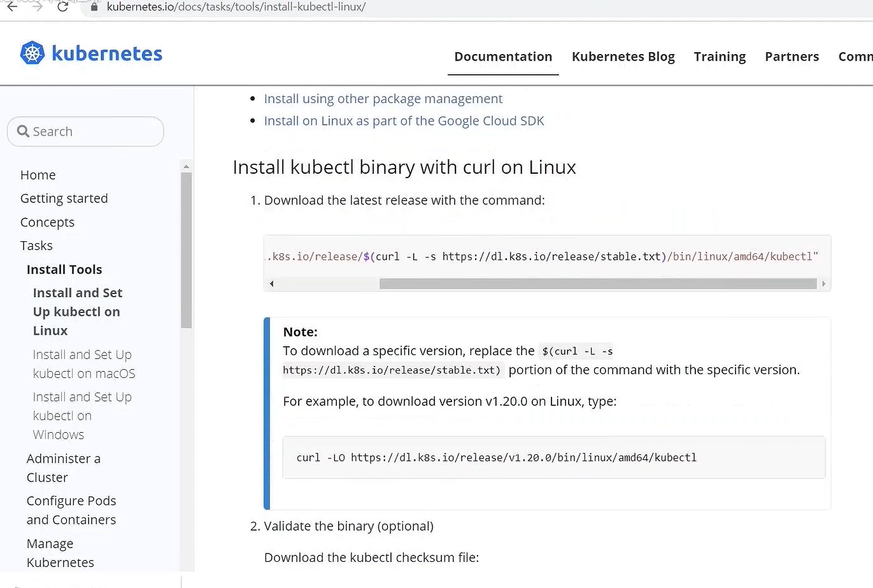Open Administer a Cluster in sidebar
Image resolution: width=873 pixels, height=588 pixels.
pos(64,468)
